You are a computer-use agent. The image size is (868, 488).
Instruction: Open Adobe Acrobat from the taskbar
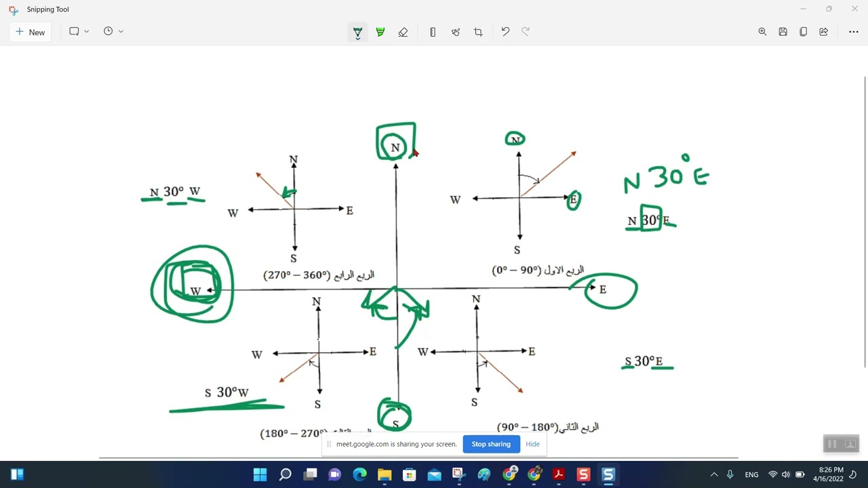[x=559, y=474]
